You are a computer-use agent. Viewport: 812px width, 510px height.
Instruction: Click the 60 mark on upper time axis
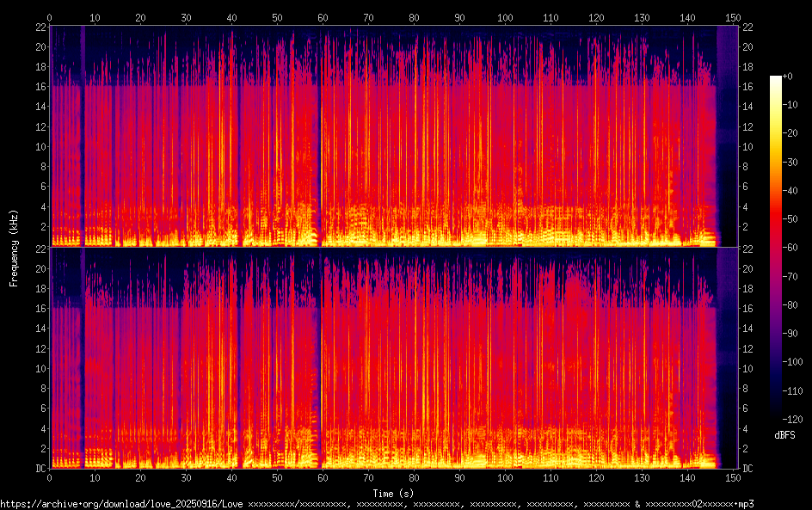(x=323, y=17)
